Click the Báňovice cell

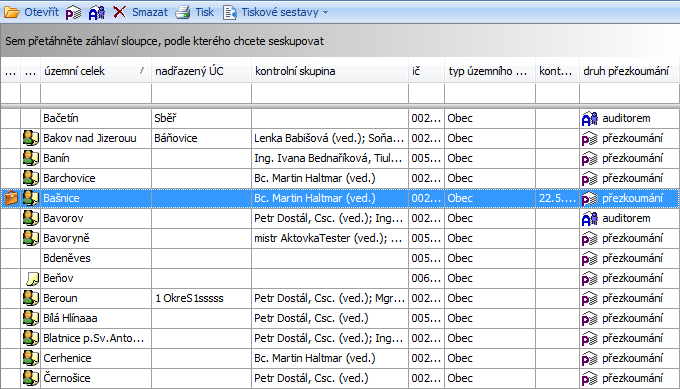[x=201, y=138]
